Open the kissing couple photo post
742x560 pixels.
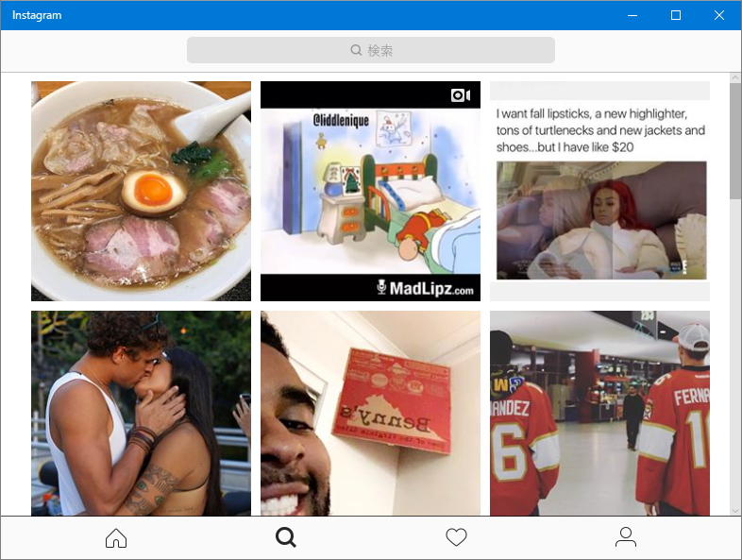click(141, 414)
